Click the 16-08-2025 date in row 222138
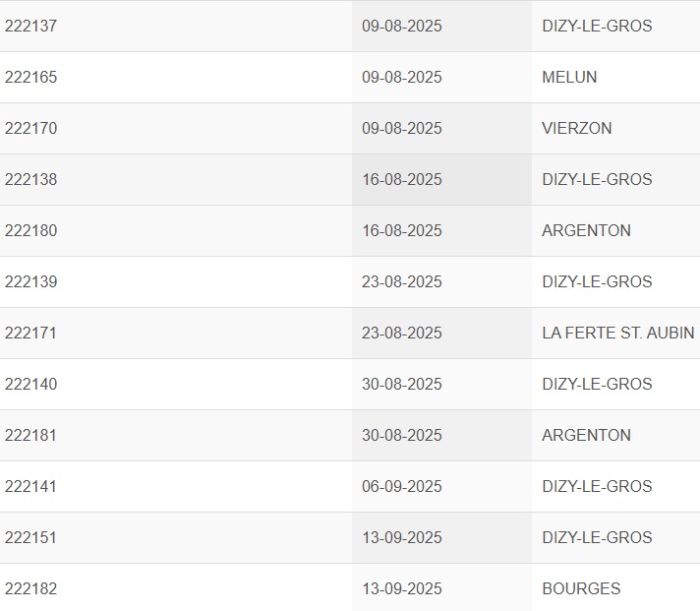The image size is (700, 611). (x=402, y=179)
